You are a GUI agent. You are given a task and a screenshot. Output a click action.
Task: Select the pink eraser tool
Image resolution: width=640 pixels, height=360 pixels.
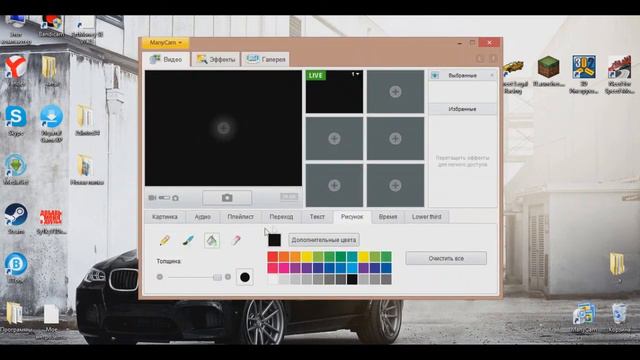tap(236, 240)
